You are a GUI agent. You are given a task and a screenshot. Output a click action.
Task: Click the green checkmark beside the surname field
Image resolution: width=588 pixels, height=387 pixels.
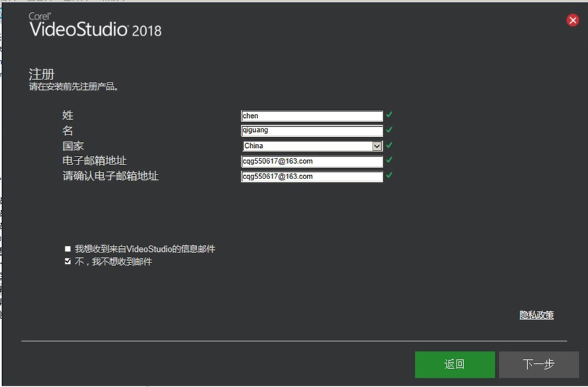click(389, 115)
